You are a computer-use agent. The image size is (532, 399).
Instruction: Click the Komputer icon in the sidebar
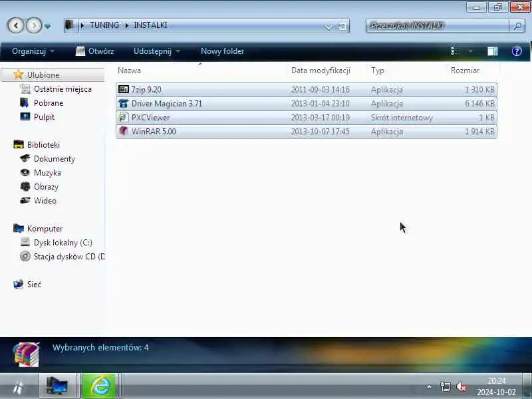click(19, 228)
